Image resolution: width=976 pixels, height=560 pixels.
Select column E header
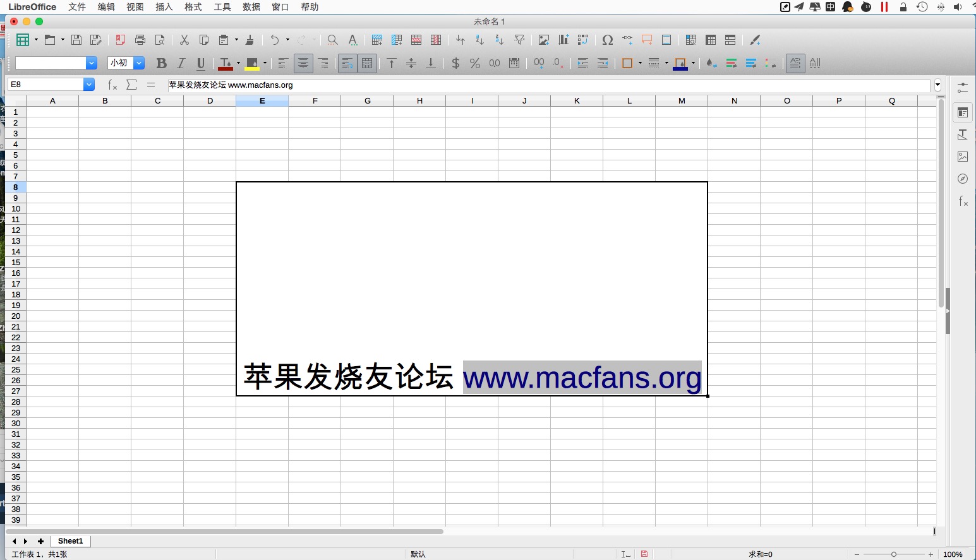pos(262,101)
